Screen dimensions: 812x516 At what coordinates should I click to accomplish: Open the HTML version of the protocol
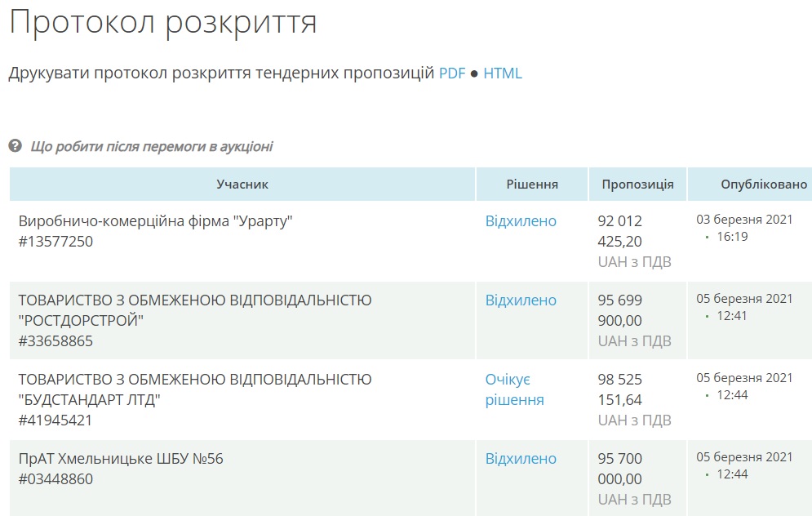pos(502,73)
